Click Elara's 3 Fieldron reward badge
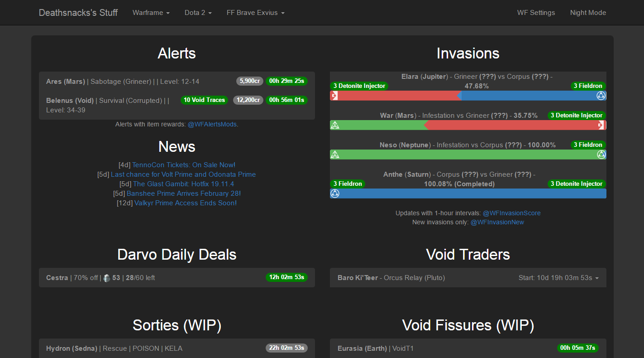The image size is (644, 358). click(588, 86)
